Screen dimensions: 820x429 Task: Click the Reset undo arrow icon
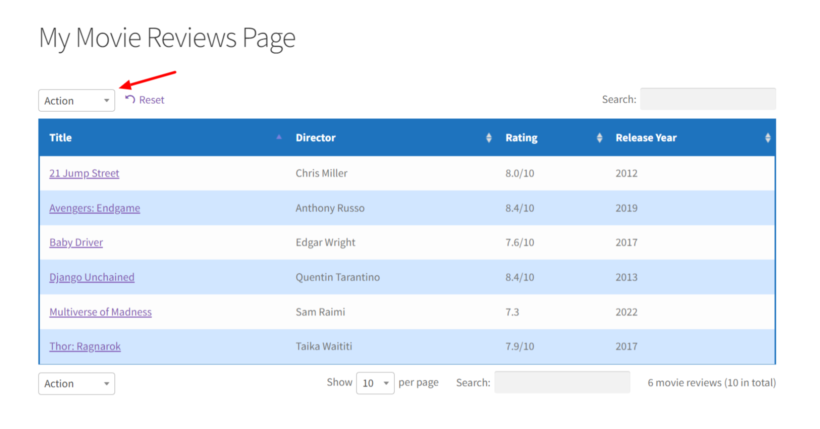(130, 99)
